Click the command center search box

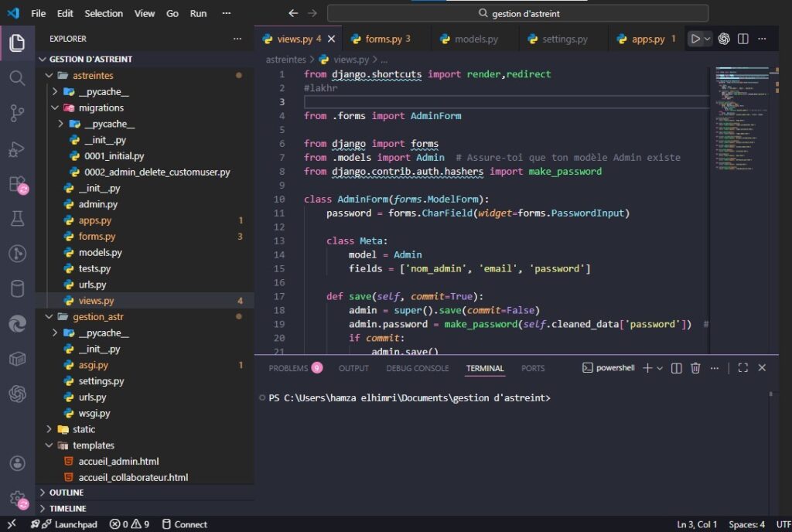click(517, 14)
